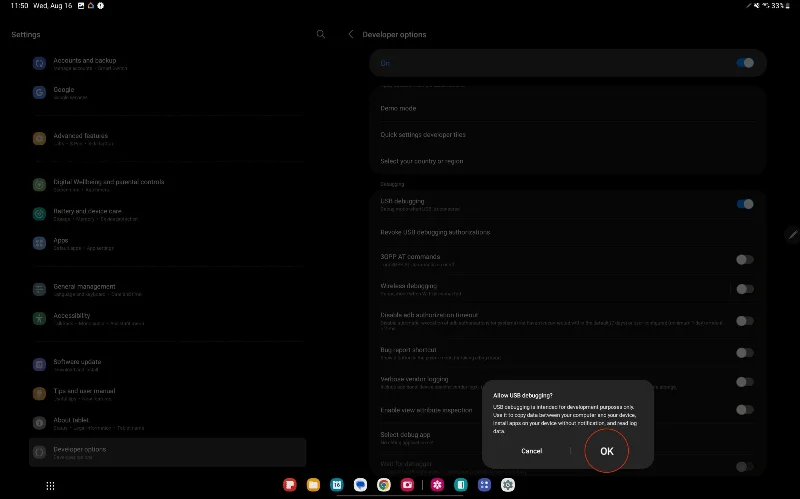Go back from Developer options

351,34
